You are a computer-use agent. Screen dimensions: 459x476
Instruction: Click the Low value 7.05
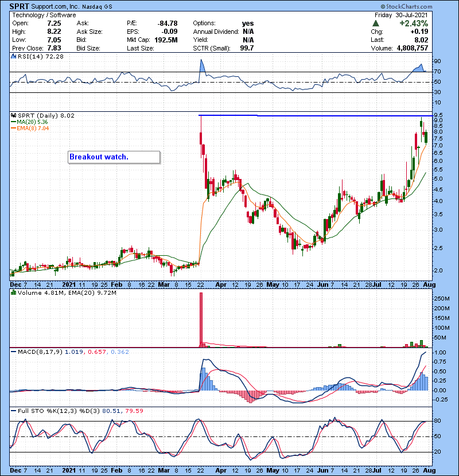pos(54,40)
